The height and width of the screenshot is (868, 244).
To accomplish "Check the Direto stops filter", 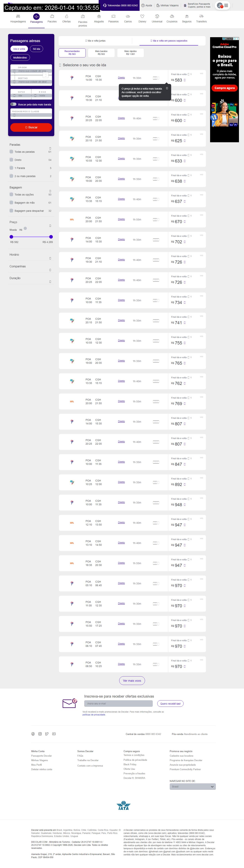I will 11,160.
